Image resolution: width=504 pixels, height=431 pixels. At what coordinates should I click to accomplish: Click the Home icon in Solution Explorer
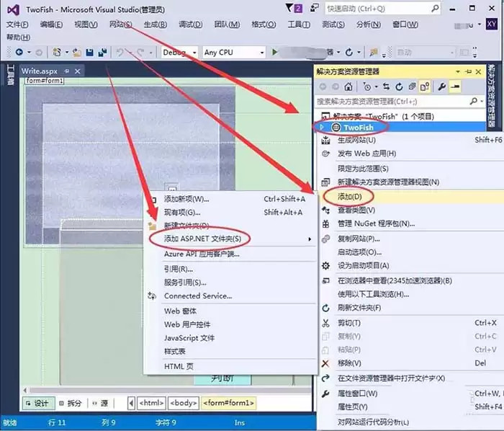pos(348,86)
